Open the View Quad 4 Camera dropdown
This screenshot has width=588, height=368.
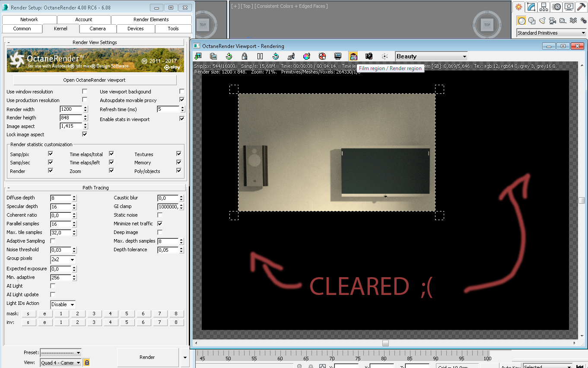point(60,363)
